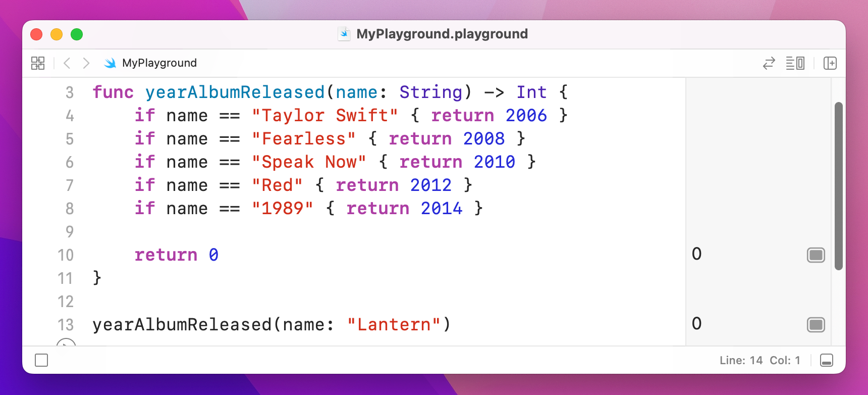Click the "Taylor Swift" string literal
868x395 pixels.
coord(324,116)
